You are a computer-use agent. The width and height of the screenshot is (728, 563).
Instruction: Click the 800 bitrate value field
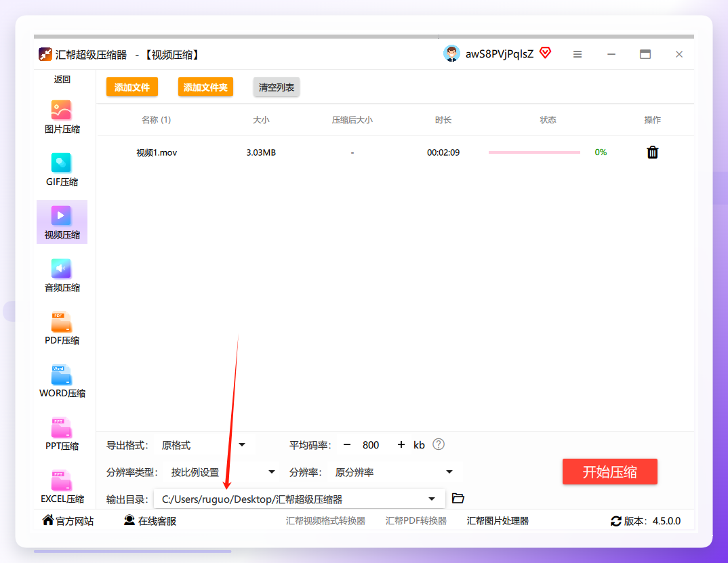point(371,445)
